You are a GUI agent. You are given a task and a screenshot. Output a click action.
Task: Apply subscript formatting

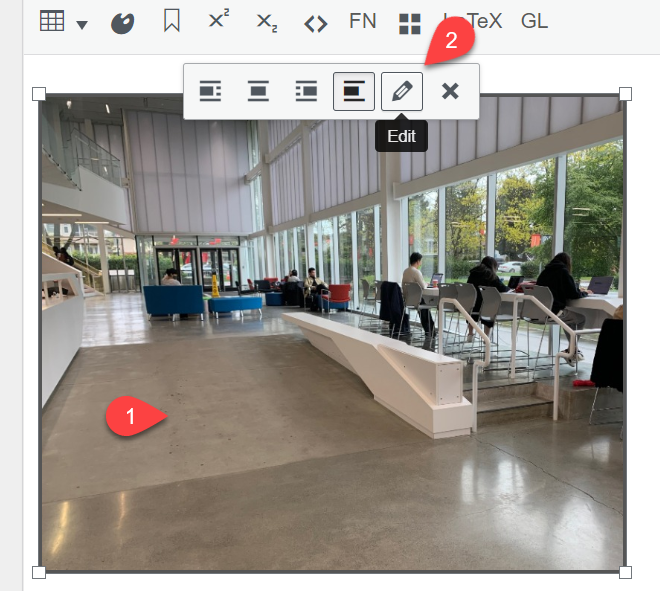(x=266, y=22)
